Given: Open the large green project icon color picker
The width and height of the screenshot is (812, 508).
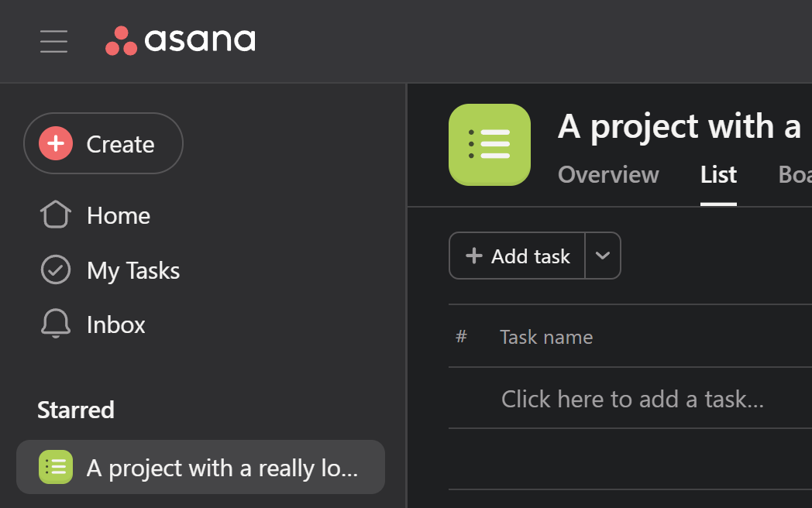Looking at the screenshot, I should click(490, 145).
